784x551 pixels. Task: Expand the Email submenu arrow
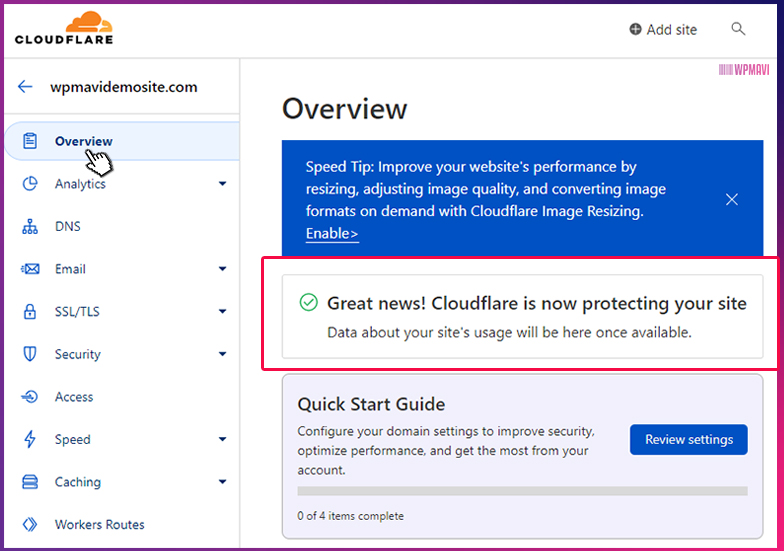[222, 268]
